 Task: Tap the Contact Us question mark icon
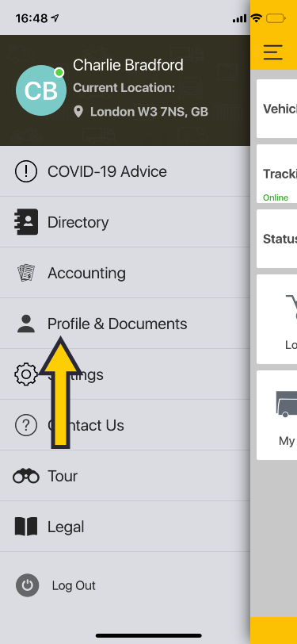point(26,425)
